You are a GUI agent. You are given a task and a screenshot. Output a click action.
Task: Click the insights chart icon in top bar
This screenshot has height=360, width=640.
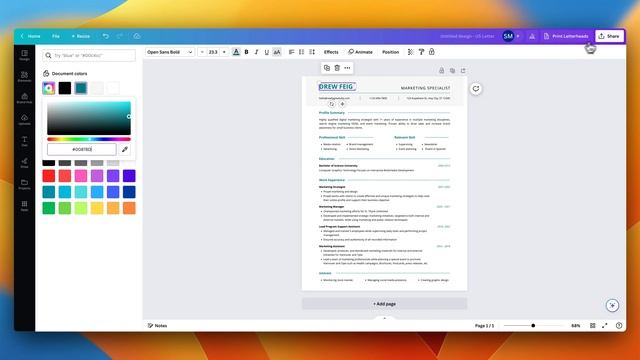pos(532,36)
